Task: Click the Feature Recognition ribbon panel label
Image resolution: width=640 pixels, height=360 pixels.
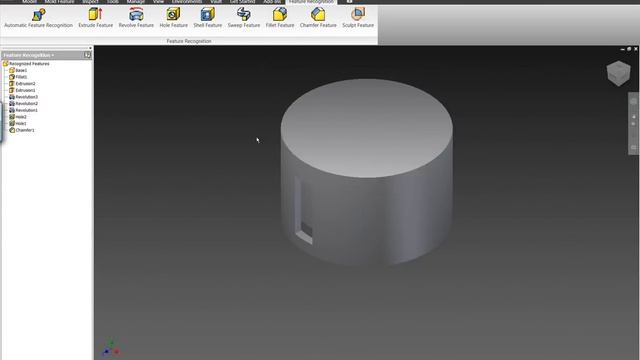Action: pyautogui.click(x=189, y=41)
